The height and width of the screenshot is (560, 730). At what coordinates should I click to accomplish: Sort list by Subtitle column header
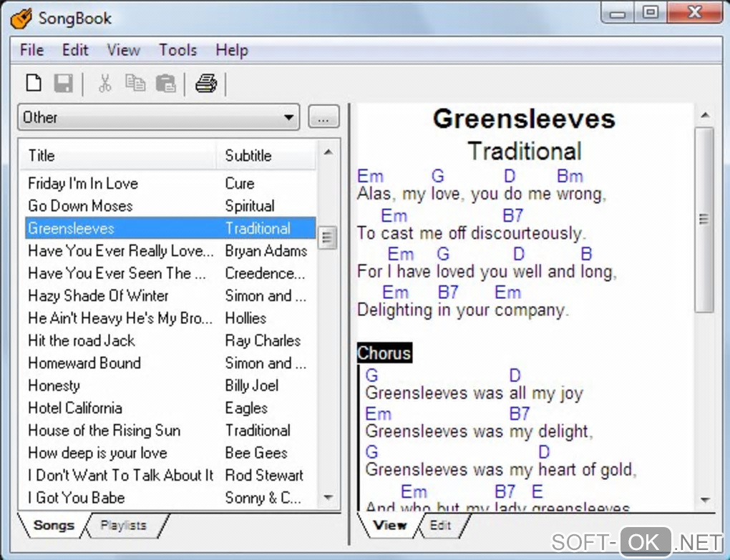point(266,155)
